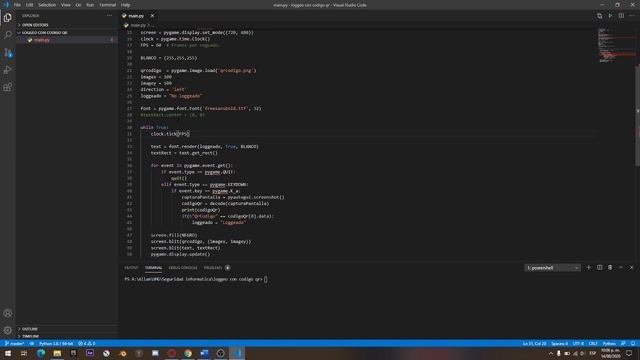Open the Selection menu
Screen dimensions: 640x360
point(47,5)
